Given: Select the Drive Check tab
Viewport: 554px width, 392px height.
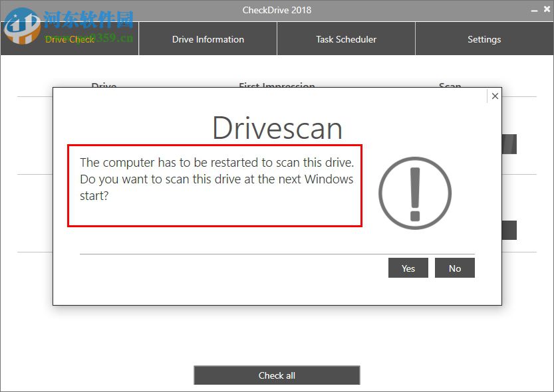Looking at the screenshot, I should click(x=69, y=39).
